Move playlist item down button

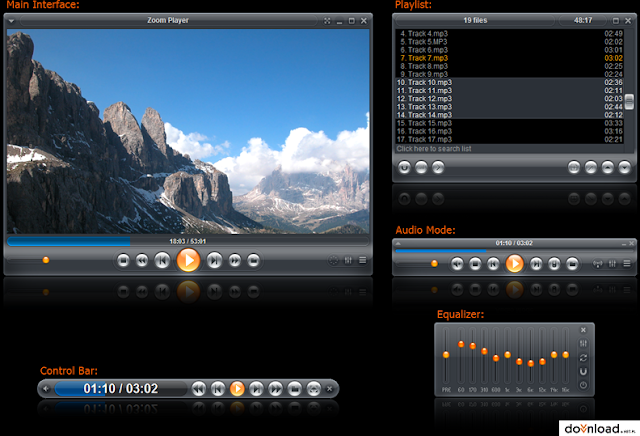point(624,167)
